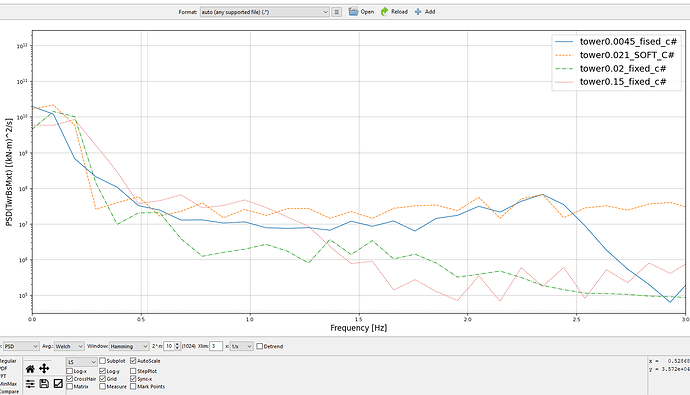Select the Regular plot mode
690x395 pixels.
click(x=8, y=361)
